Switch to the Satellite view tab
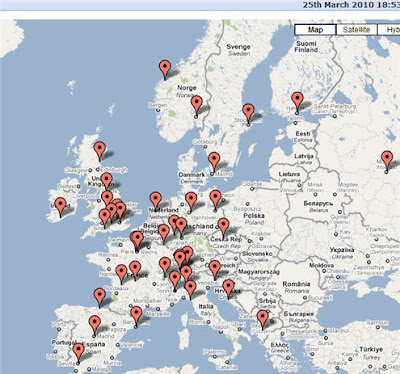The height and width of the screenshot is (374, 400). (x=356, y=30)
